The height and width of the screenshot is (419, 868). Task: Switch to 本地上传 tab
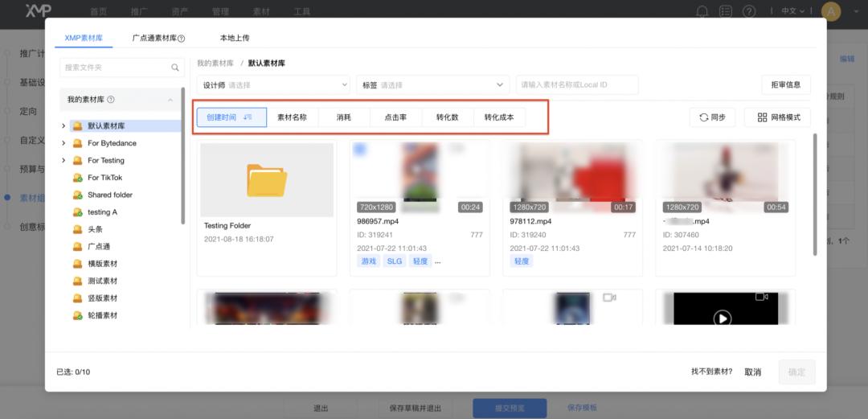click(x=235, y=39)
